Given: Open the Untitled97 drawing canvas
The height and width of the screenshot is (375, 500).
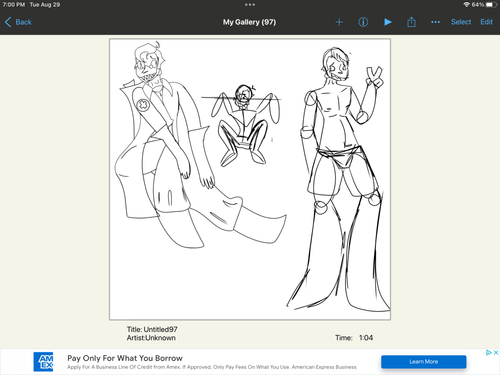Looking at the screenshot, I should [x=250, y=179].
